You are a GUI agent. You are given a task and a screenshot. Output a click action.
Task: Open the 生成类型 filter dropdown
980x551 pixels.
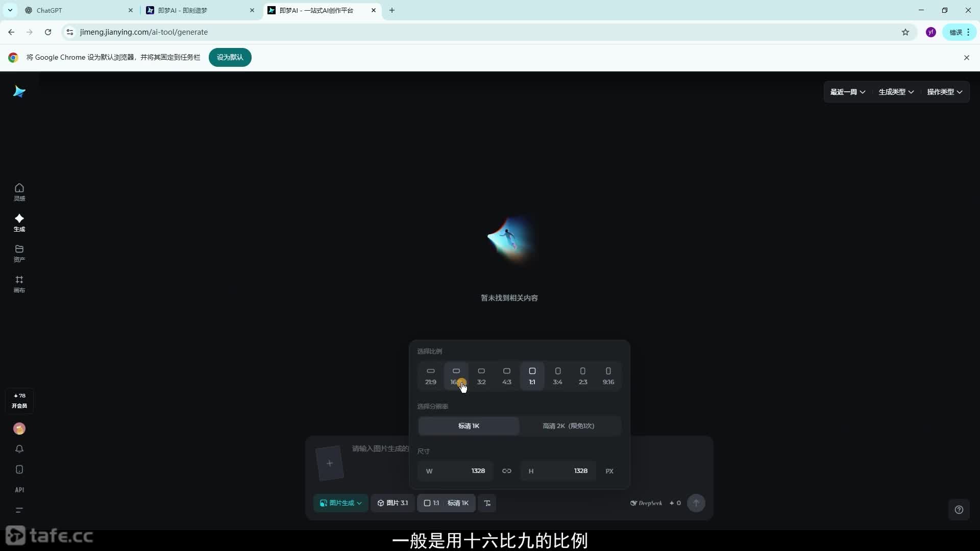click(x=896, y=92)
